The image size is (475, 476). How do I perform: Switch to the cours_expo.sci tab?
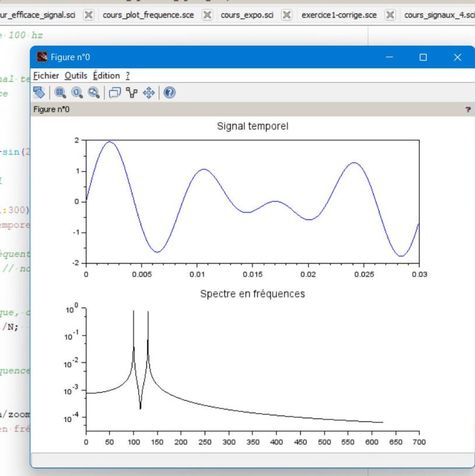(247, 15)
